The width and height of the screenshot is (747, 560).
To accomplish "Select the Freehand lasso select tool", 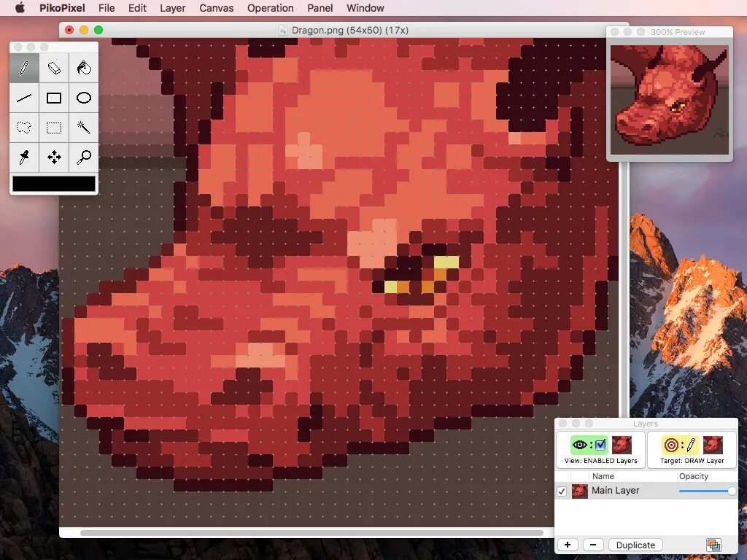I will (x=24, y=128).
